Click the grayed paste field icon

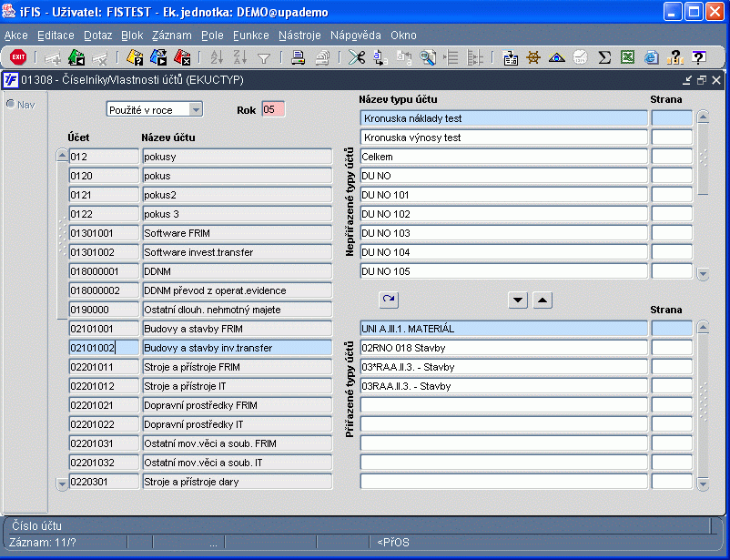(x=403, y=57)
